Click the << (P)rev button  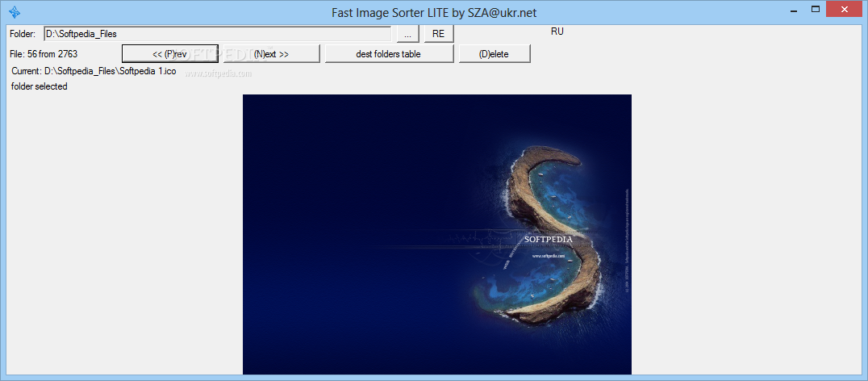click(x=170, y=54)
